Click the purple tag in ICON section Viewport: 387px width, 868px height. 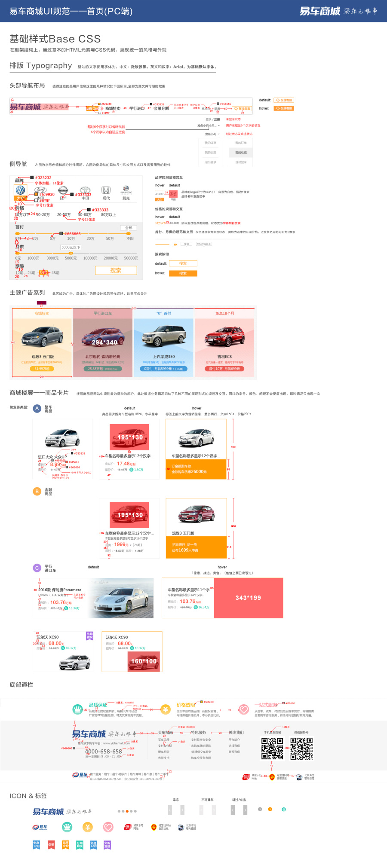[x=107, y=845]
